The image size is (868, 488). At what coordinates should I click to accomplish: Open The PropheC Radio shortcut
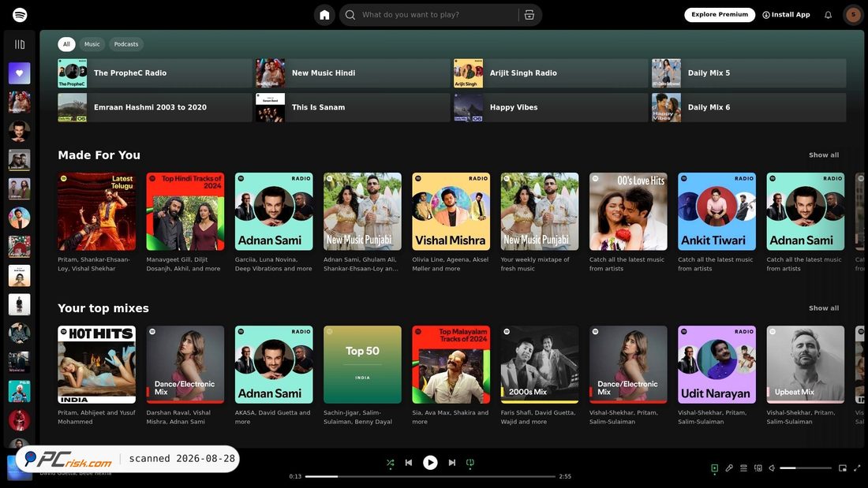(155, 73)
